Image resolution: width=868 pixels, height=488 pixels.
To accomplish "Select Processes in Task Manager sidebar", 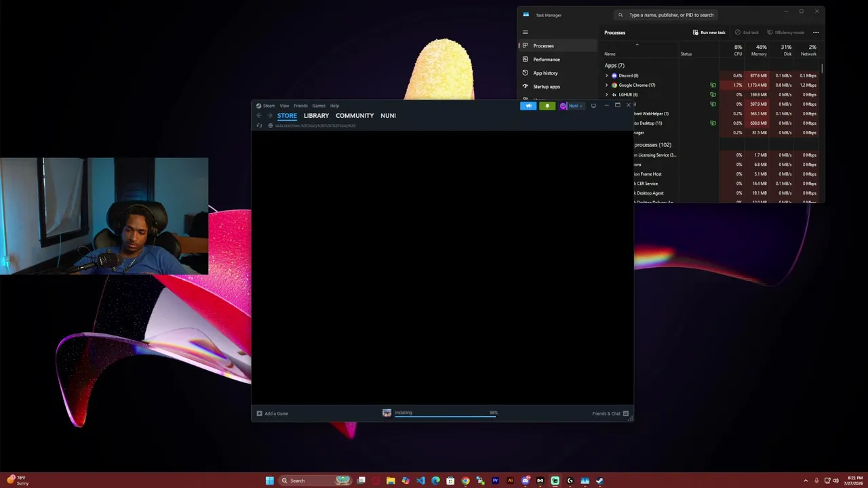I will [558, 46].
